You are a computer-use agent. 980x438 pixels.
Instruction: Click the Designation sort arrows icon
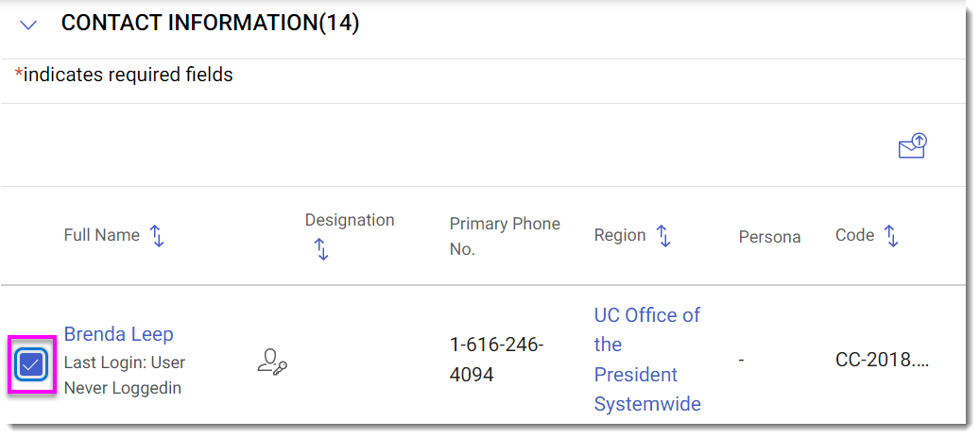pos(321,249)
